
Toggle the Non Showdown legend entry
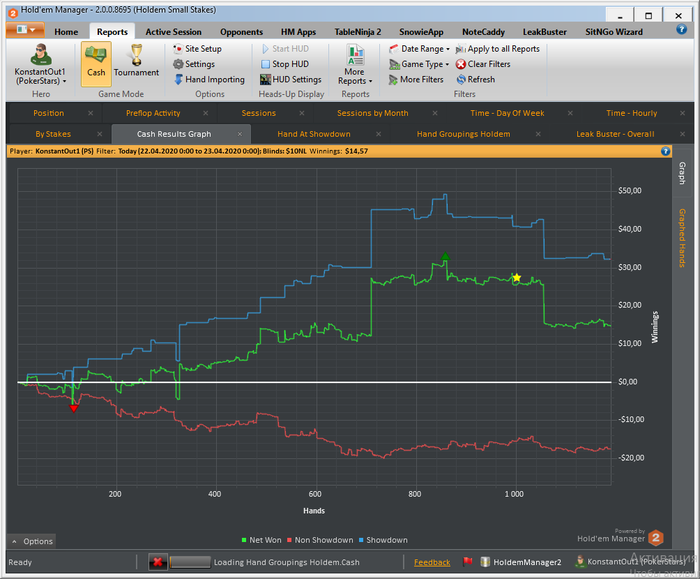[320, 540]
